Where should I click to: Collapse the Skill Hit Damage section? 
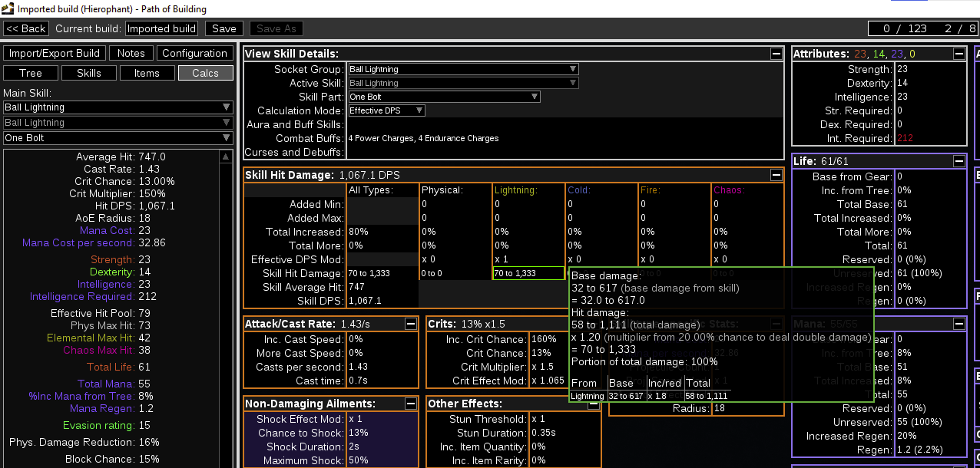(x=777, y=175)
